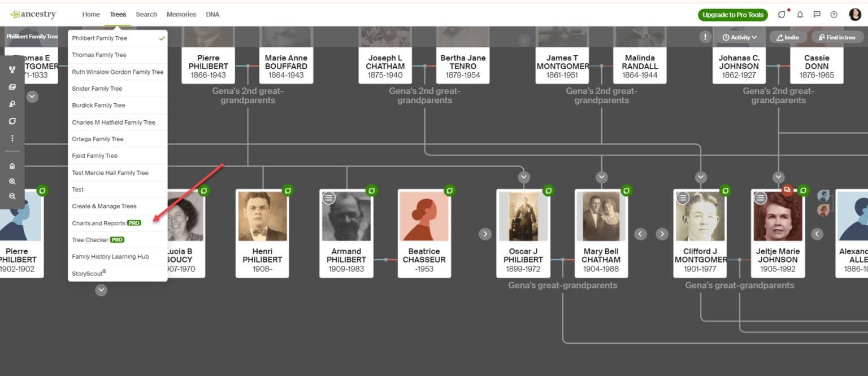
Task: Open notifications via the bell icon
Action: tap(800, 14)
